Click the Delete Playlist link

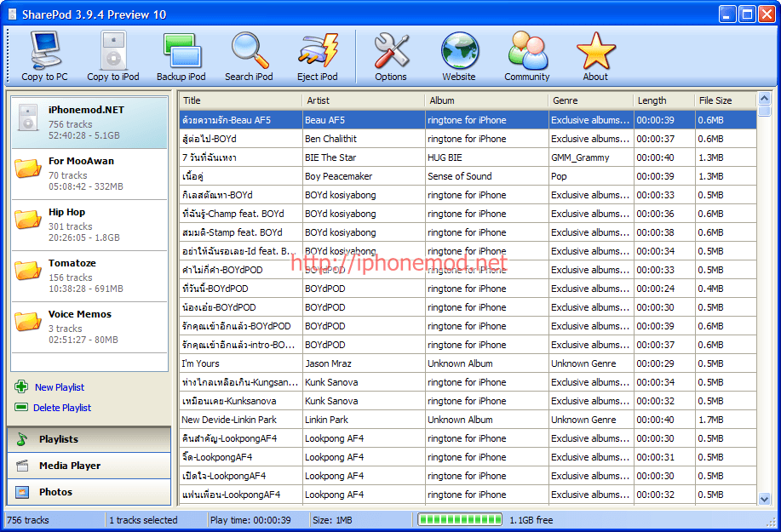pos(62,408)
